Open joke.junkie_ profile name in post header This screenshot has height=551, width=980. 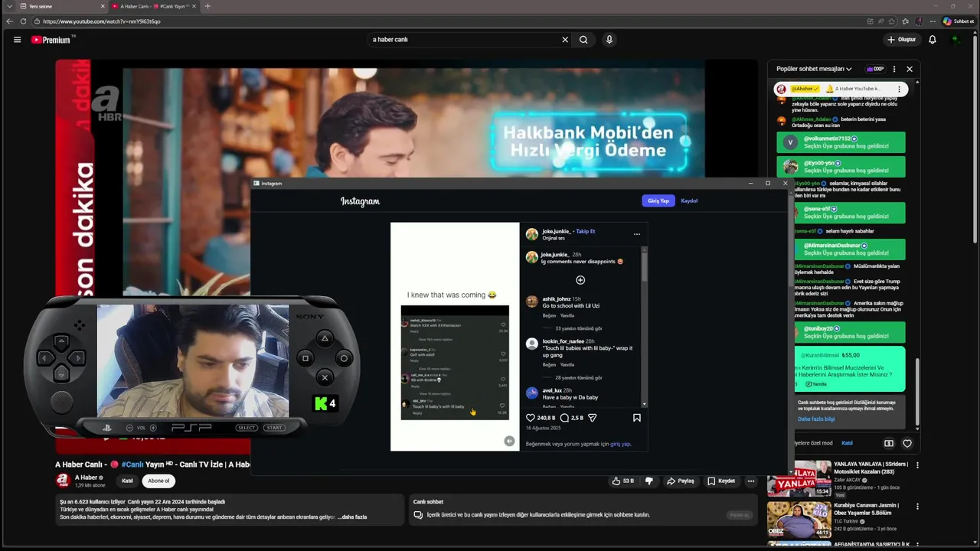557,231
